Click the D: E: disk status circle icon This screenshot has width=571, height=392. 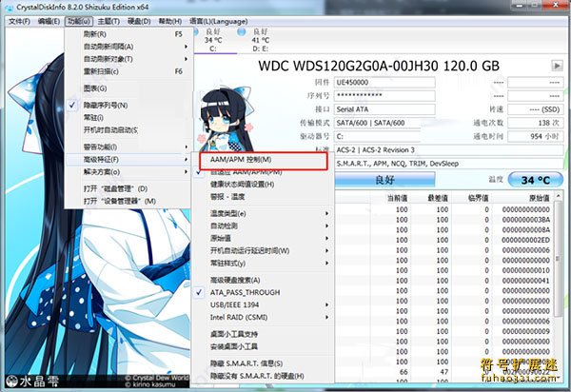coord(242,32)
